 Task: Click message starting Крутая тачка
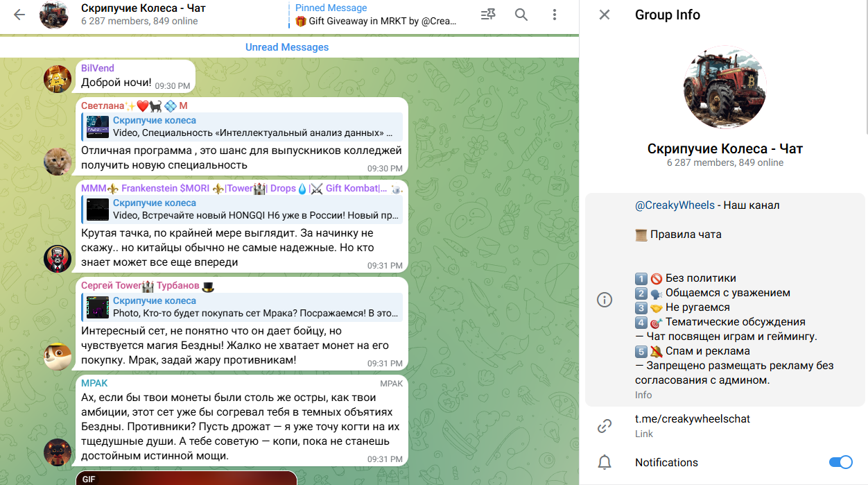click(x=227, y=248)
